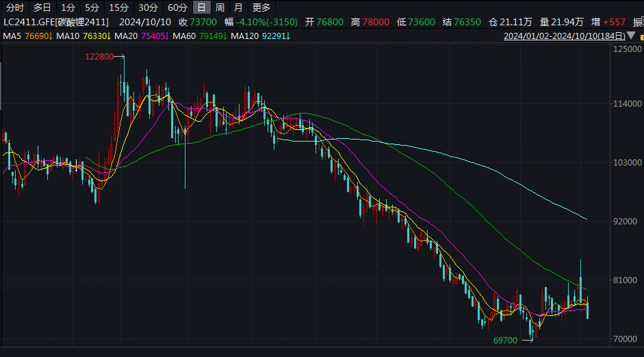Select the 月 monthly chart tab

point(237,8)
